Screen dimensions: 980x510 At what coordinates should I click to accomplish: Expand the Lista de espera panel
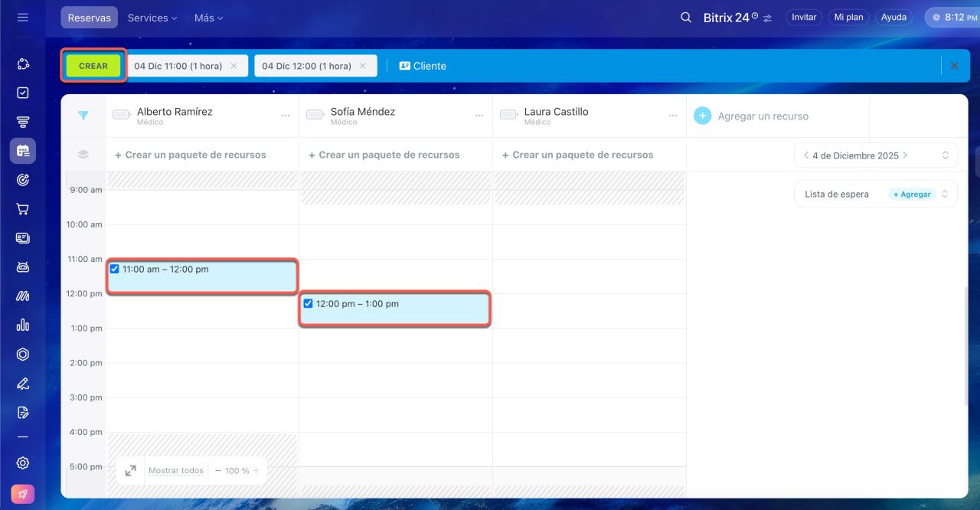click(x=946, y=195)
